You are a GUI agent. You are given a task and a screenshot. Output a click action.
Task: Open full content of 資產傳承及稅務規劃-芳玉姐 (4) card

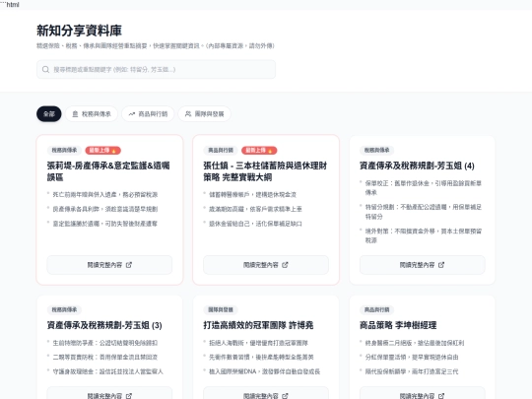[422, 265]
